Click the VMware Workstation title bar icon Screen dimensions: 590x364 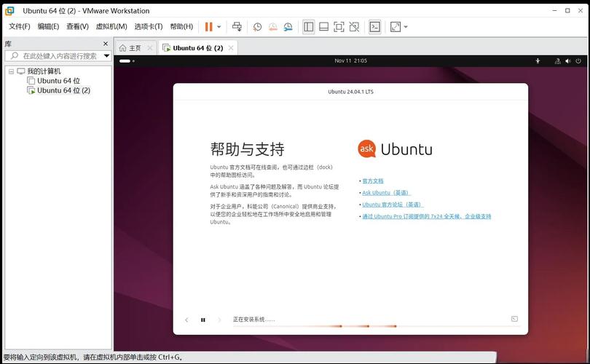[9, 11]
